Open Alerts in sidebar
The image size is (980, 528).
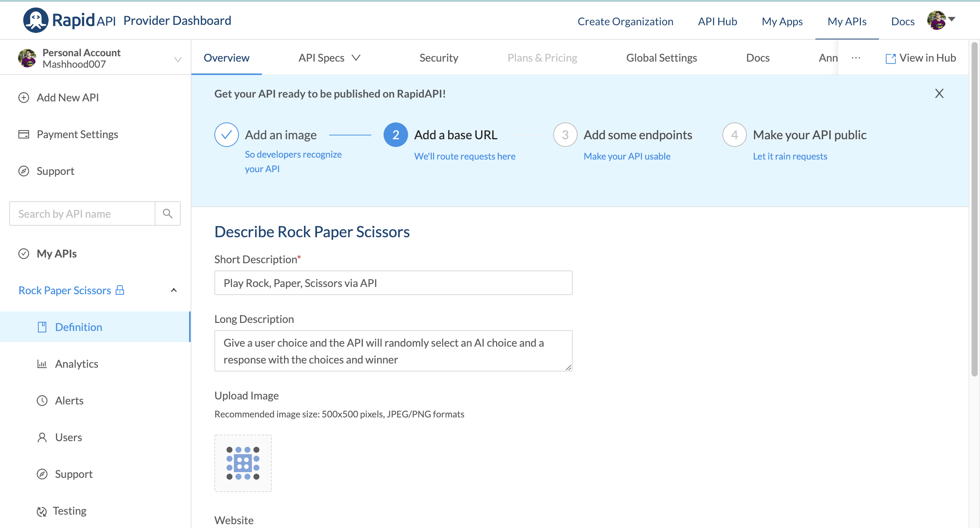pos(69,401)
